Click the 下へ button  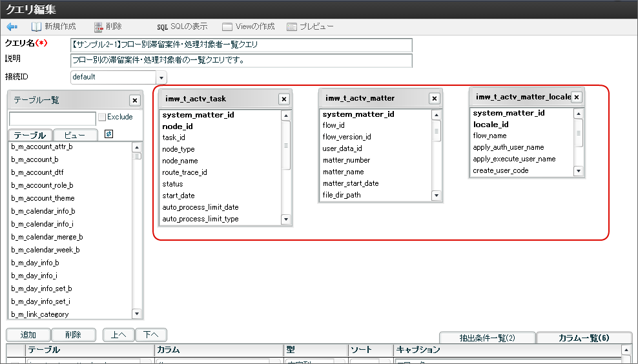click(x=151, y=335)
